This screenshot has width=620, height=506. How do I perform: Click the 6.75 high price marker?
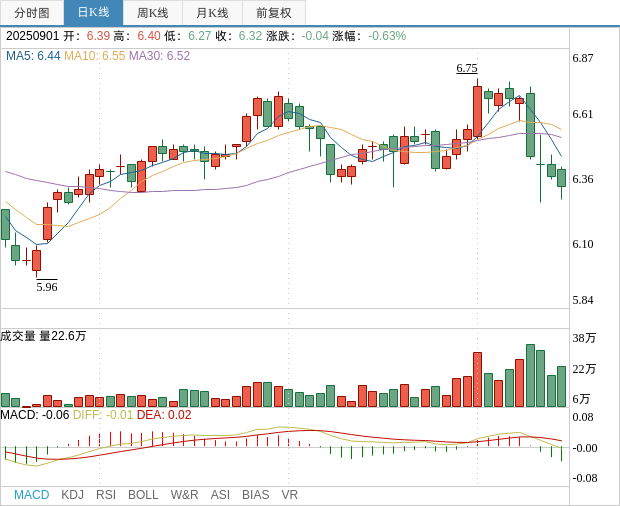click(x=467, y=68)
